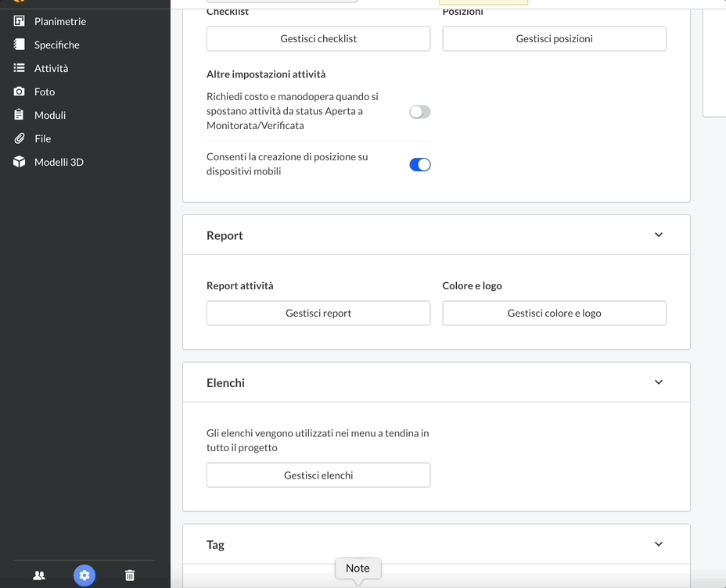Open Gestisci report
The width and height of the screenshot is (726, 588).
coord(318,314)
